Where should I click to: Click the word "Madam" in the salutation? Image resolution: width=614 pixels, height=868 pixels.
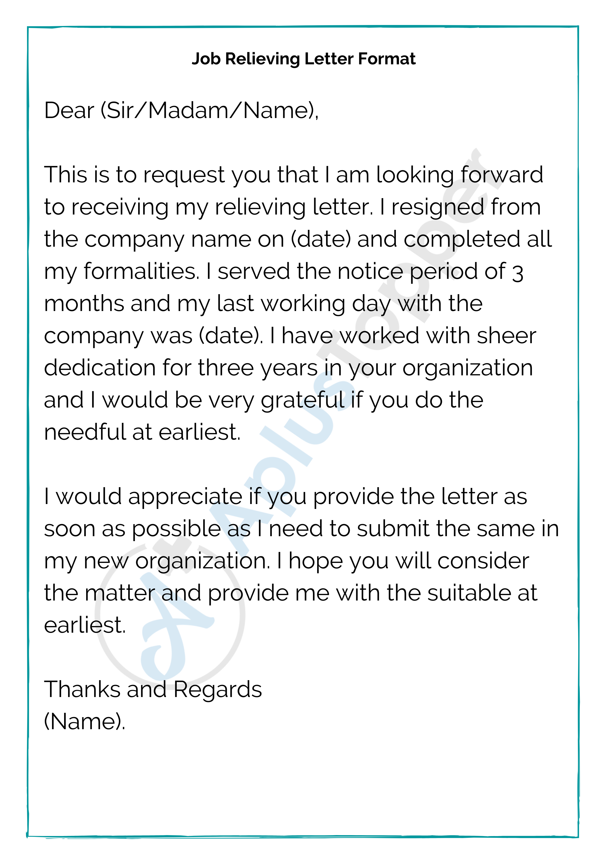[188, 111]
